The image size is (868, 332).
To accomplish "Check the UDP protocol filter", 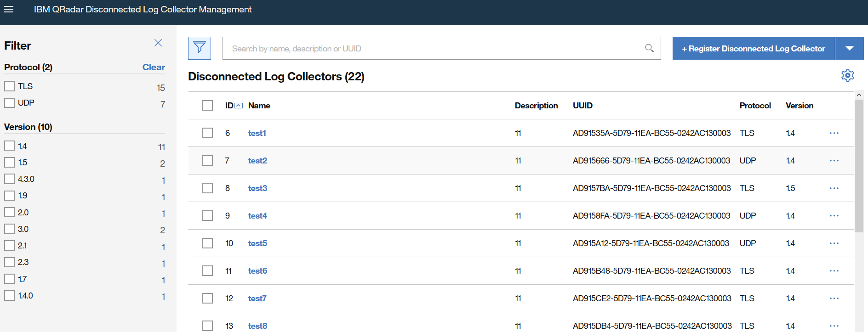I will coord(10,103).
